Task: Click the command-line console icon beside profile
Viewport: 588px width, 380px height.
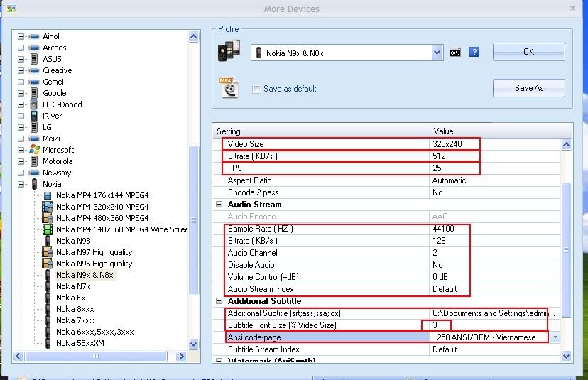Action: pos(455,53)
